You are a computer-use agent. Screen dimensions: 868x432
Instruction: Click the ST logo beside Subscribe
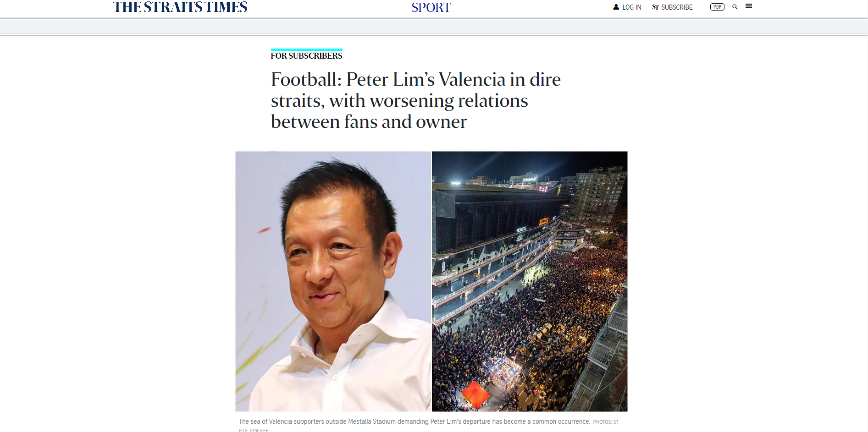click(655, 7)
